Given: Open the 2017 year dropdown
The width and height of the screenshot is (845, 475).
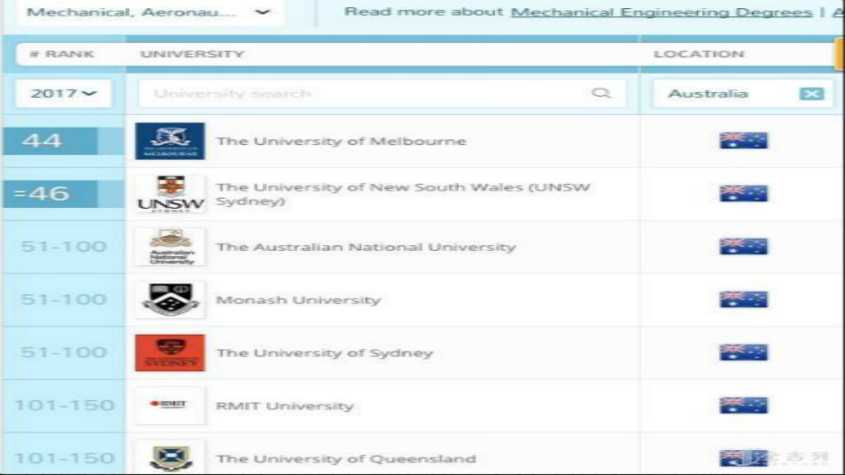Looking at the screenshot, I should point(64,94).
